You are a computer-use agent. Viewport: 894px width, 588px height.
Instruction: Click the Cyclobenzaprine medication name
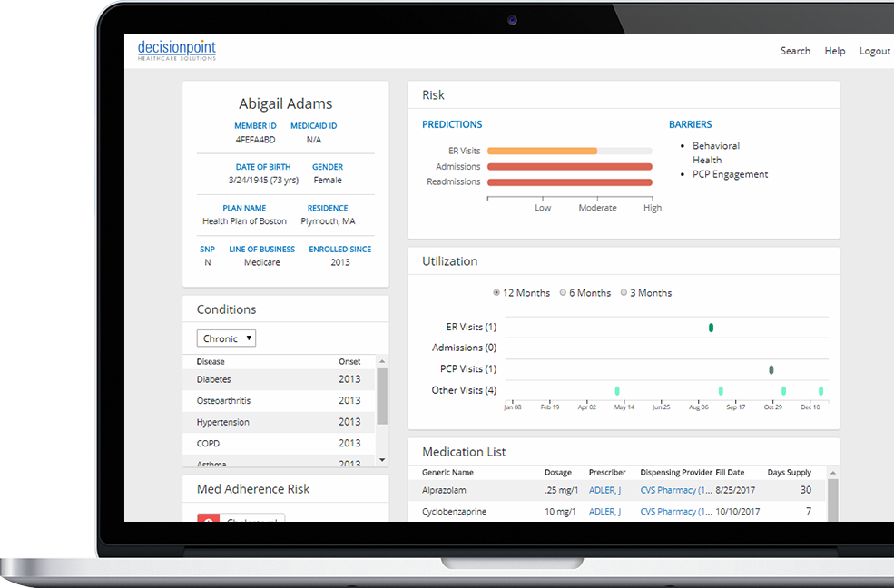(x=454, y=512)
